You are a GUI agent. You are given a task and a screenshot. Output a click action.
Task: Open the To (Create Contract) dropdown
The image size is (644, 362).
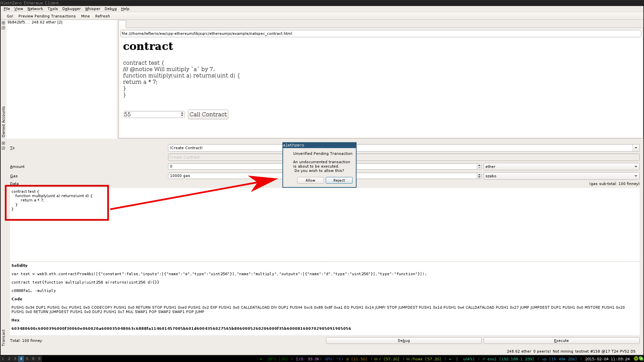636,148
